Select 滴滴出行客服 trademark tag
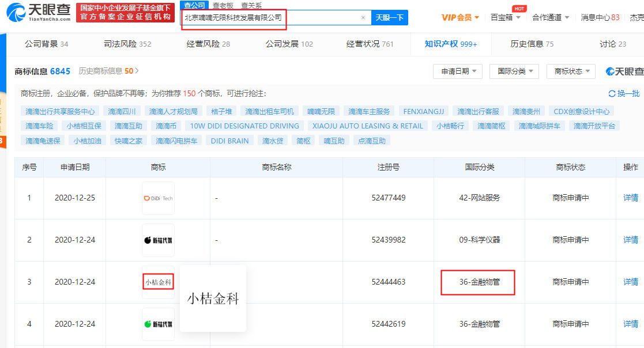644x348 pixels. tap(478, 111)
